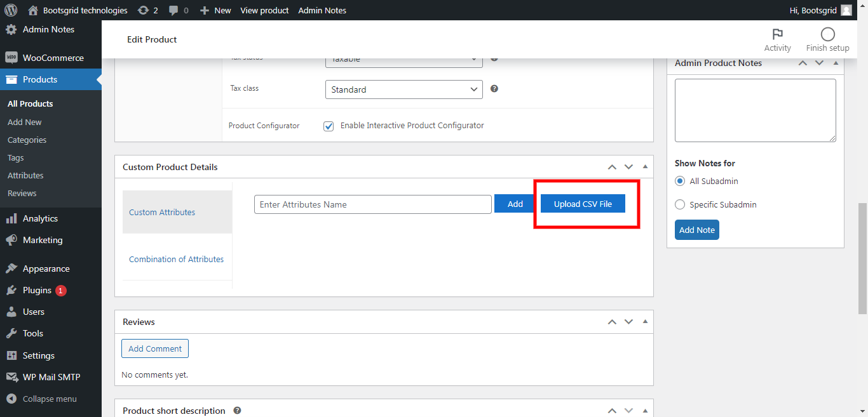Click Product short description help icon
This screenshot has width=868, height=417.
pos(237,411)
